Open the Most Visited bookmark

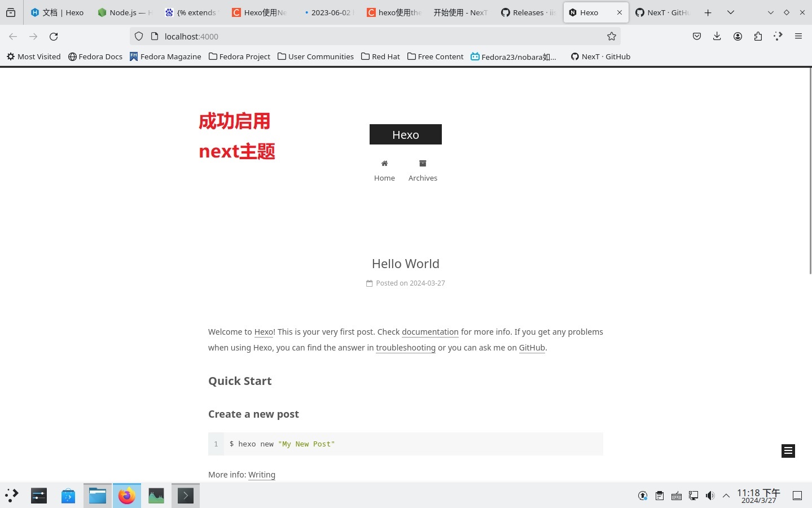click(x=34, y=56)
